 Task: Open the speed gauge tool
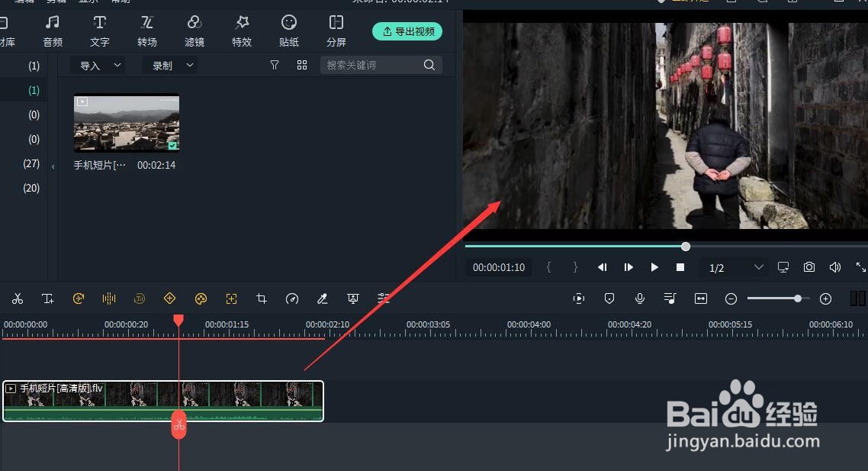(x=292, y=299)
